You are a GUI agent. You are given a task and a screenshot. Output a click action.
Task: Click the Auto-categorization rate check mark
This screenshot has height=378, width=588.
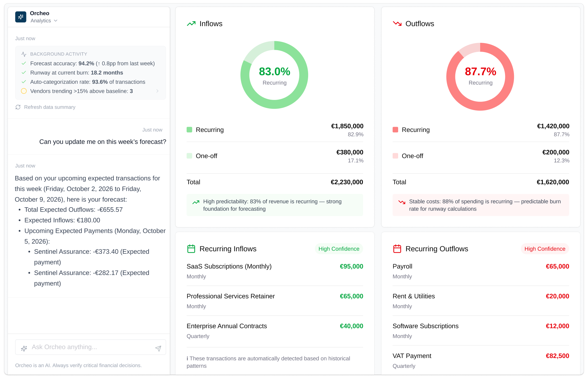click(24, 82)
